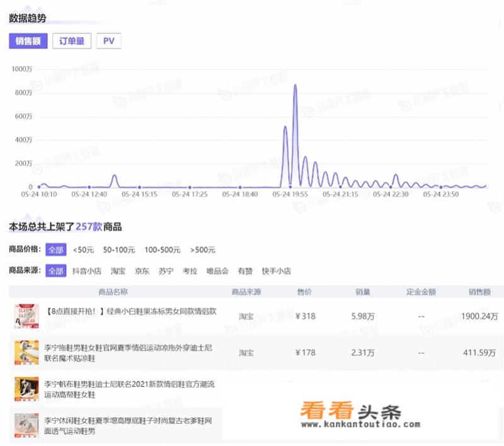Open thumbnail of 经典小白鞋 product

pyautogui.click(x=26, y=316)
